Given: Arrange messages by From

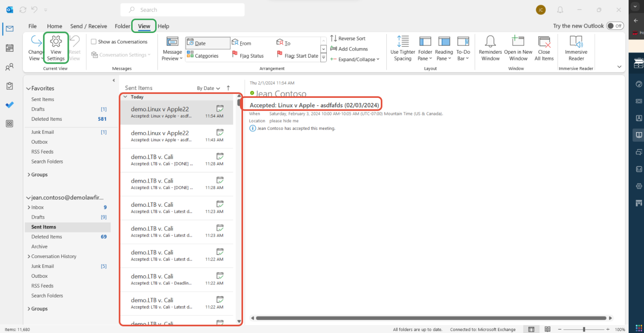Looking at the screenshot, I should tap(241, 43).
